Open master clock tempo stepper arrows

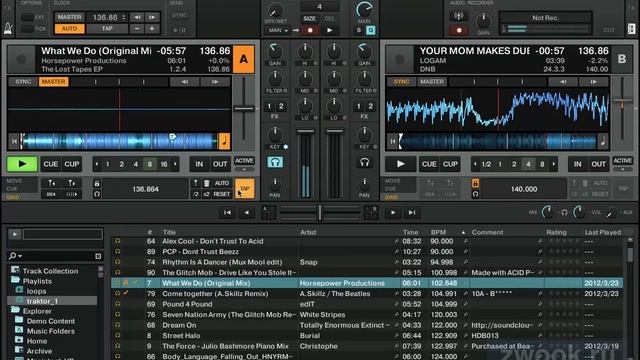[124, 17]
